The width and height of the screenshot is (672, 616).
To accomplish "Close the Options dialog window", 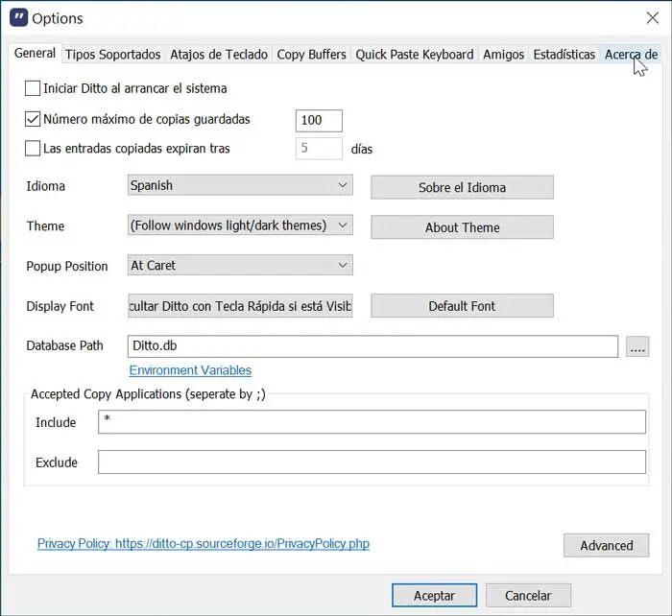I will [x=653, y=17].
